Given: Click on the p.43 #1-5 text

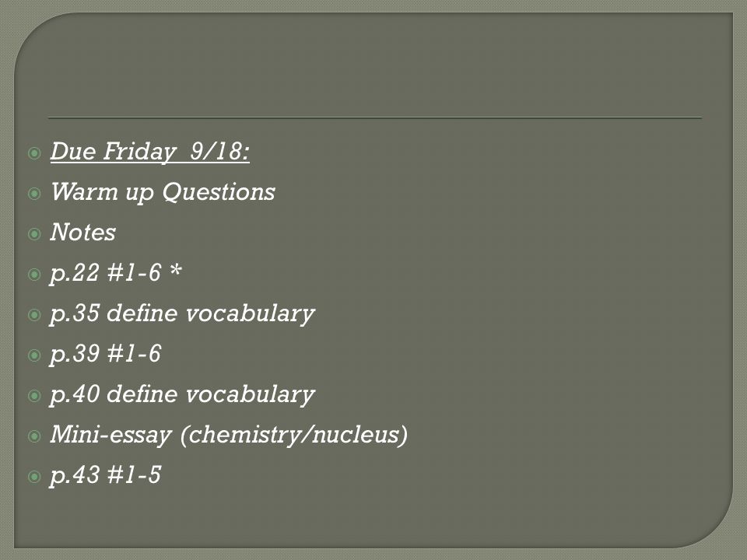Looking at the screenshot, I should [x=106, y=476].
